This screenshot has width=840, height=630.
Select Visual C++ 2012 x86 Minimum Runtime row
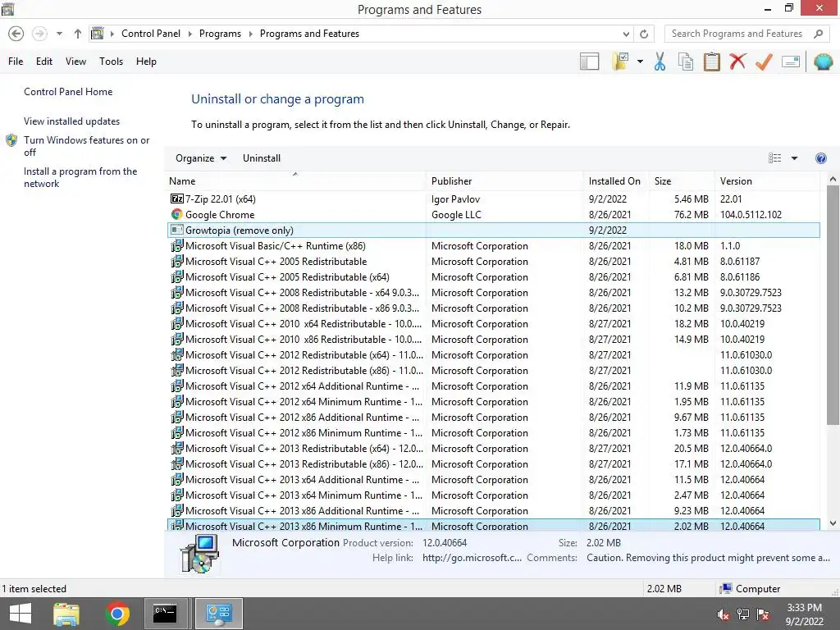(x=493, y=433)
